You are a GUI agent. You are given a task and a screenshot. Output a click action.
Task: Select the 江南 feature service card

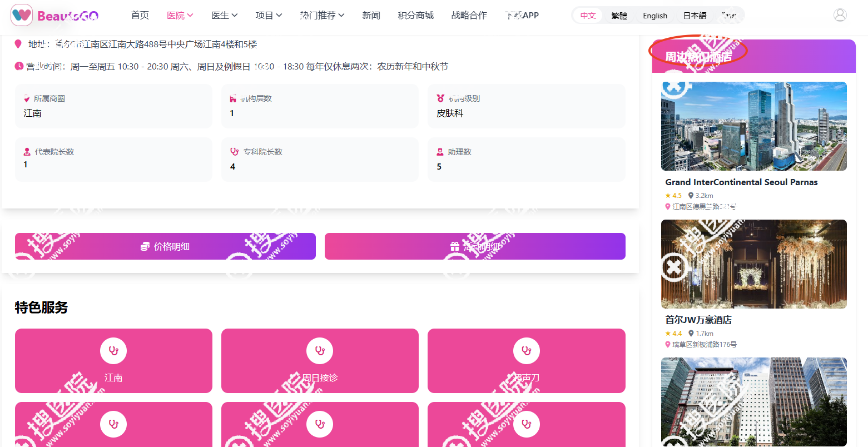(x=113, y=361)
